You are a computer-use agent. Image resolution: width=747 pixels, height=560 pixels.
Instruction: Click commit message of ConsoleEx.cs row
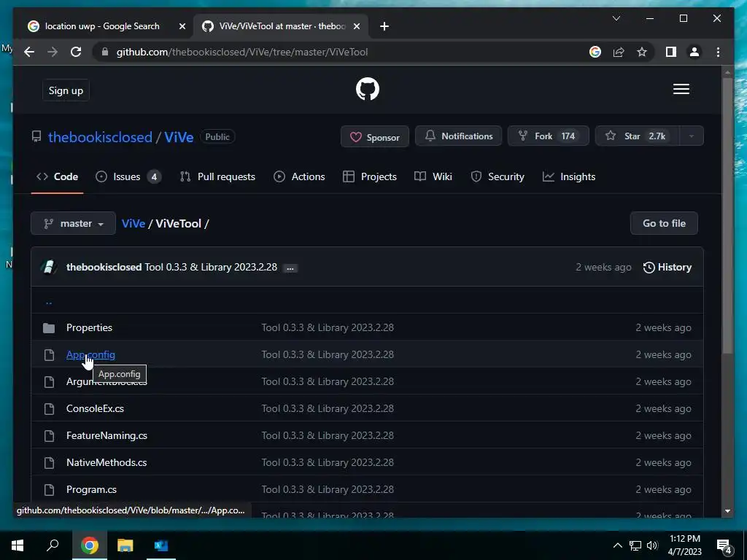[328, 408]
